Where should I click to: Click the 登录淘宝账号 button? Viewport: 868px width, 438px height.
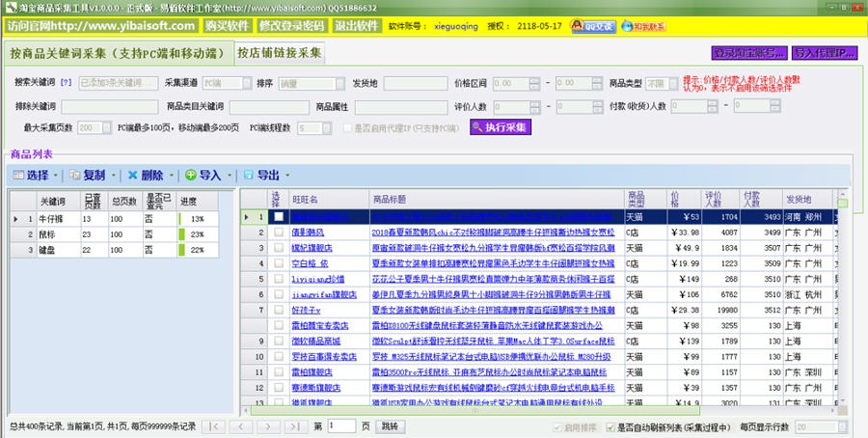749,53
